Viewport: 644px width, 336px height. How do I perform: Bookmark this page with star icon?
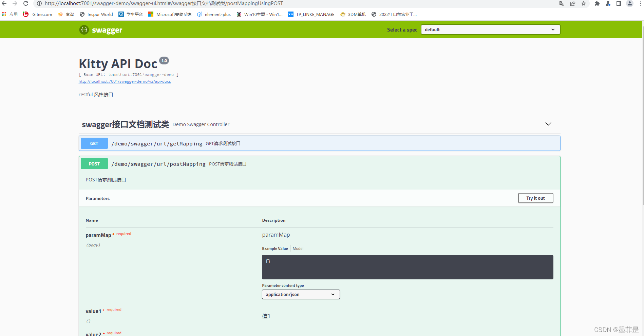(584, 3)
